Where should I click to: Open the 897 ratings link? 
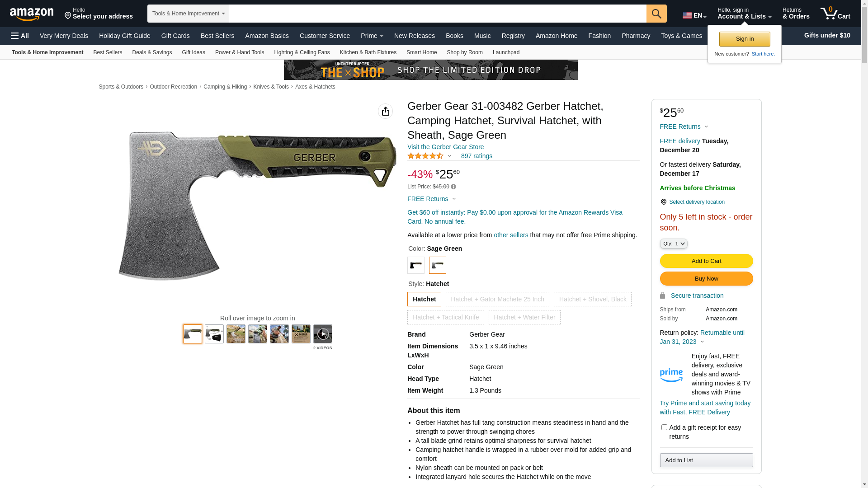tap(476, 156)
